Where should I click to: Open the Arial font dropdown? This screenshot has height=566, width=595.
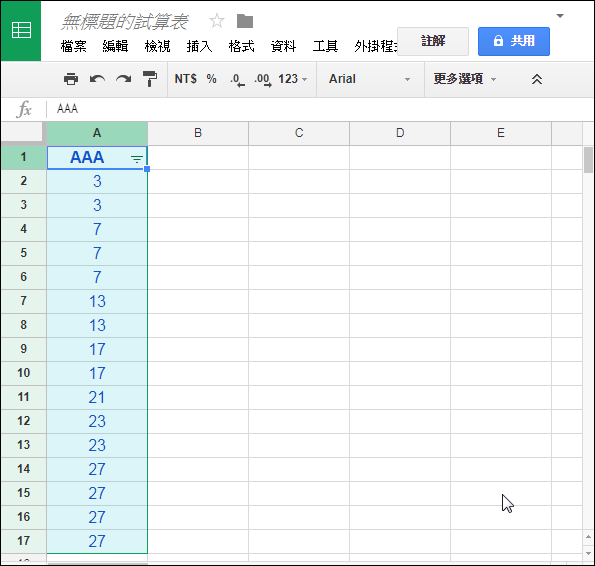coord(369,79)
